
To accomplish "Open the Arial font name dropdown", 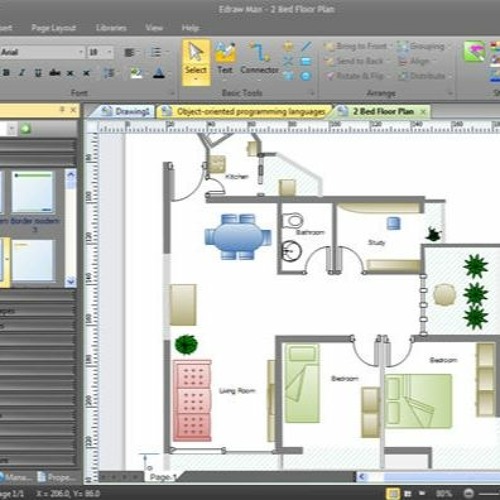I will click(x=80, y=52).
